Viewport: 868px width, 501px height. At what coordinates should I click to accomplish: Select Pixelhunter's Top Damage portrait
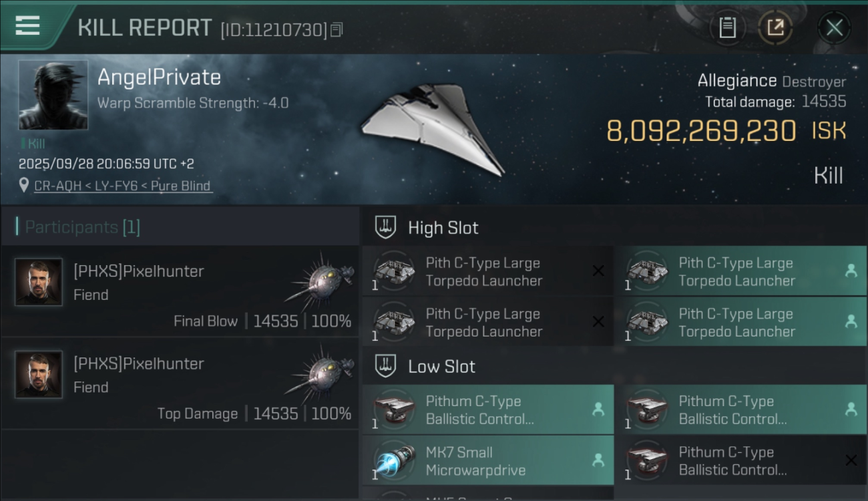39,375
